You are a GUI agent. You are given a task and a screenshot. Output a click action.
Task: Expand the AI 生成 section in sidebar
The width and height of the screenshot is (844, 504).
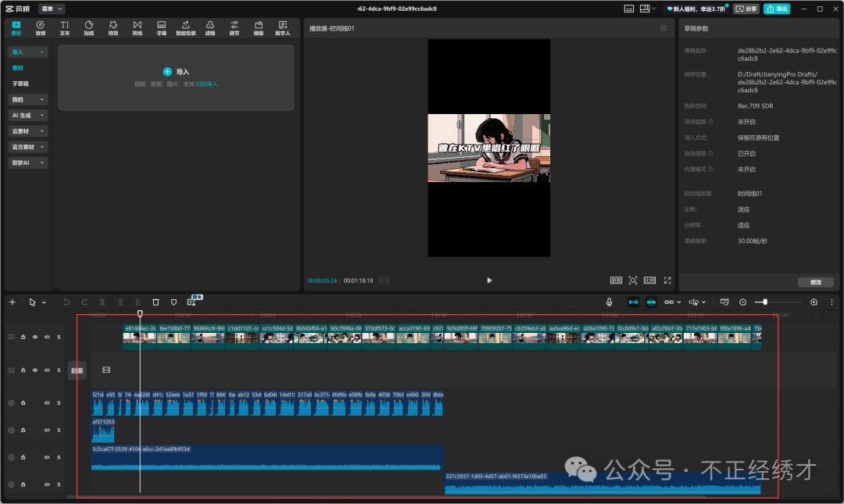[28, 116]
